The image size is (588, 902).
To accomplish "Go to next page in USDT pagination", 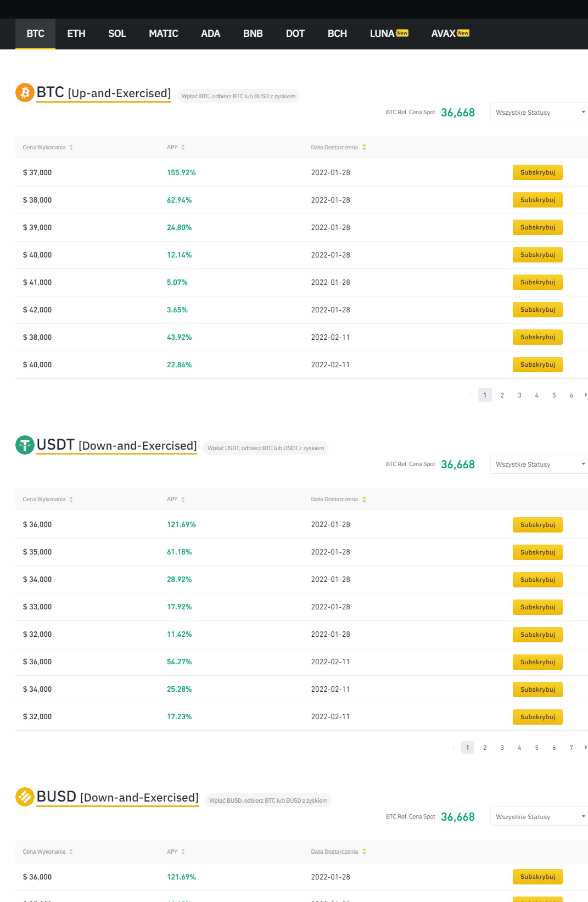I will click(x=585, y=747).
